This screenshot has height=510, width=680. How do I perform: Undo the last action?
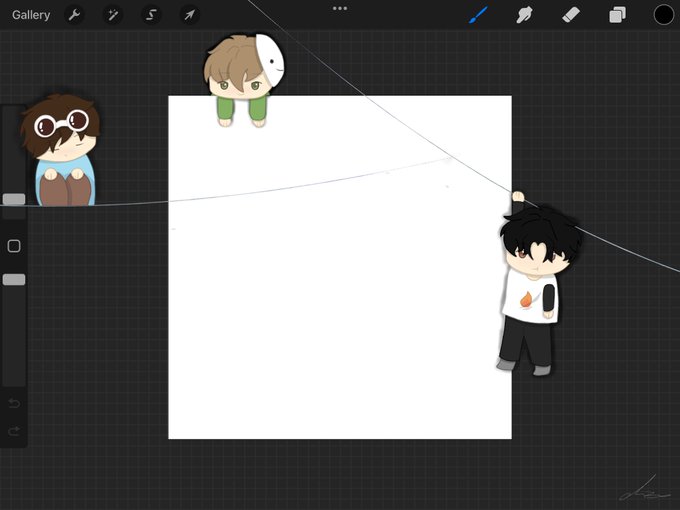pos(14,404)
